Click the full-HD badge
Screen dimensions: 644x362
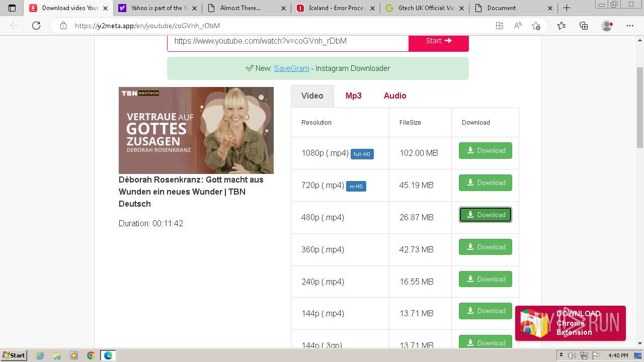(362, 154)
